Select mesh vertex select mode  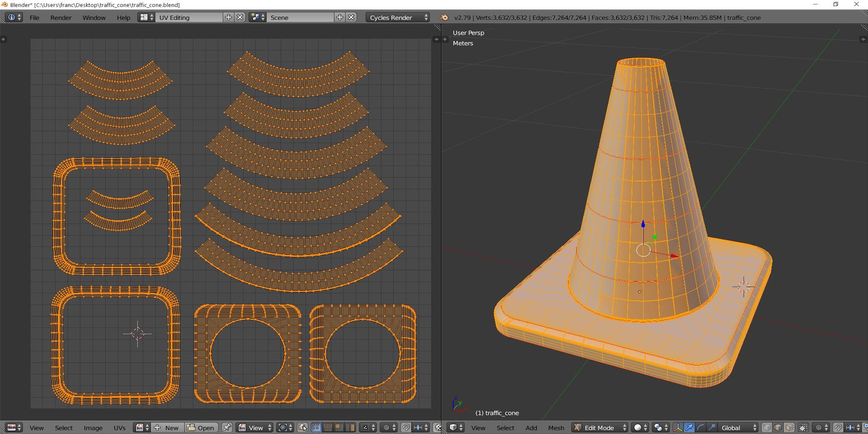(767, 427)
